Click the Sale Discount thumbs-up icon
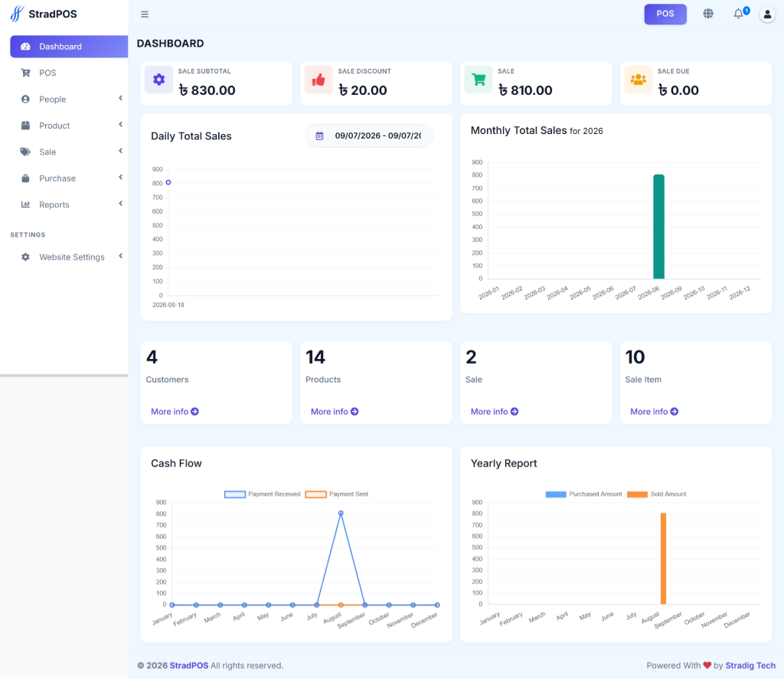Viewport: 784px width, 679px height. pyautogui.click(x=318, y=79)
